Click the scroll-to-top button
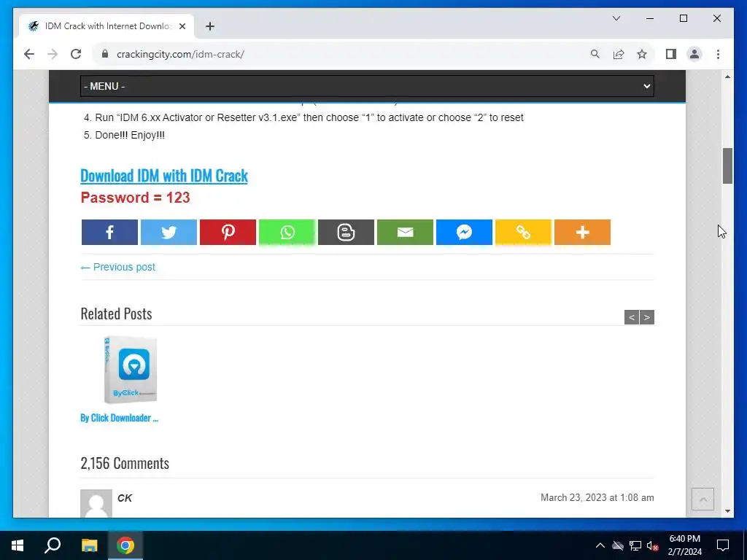 (x=703, y=499)
